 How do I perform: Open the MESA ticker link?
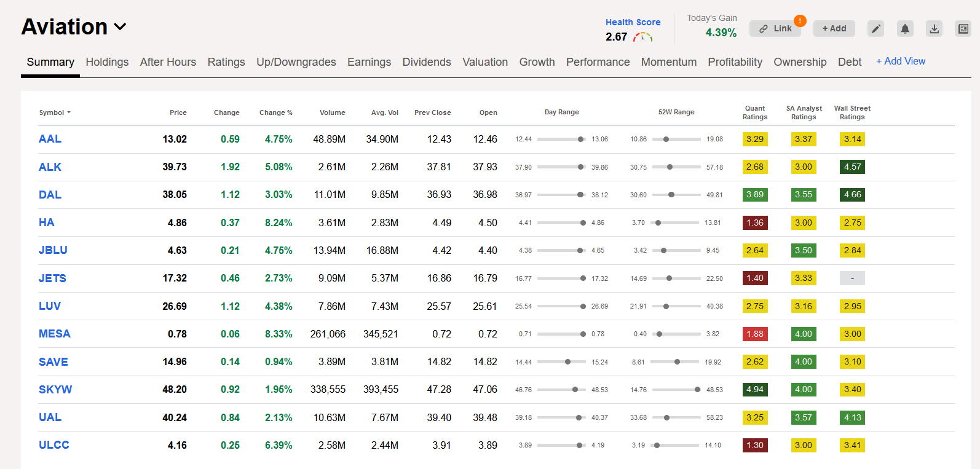55,334
